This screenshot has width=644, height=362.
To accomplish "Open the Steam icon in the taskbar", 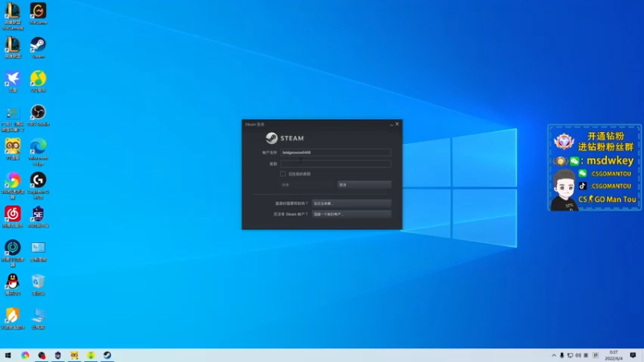I will pyautogui.click(x=107, y=355).
